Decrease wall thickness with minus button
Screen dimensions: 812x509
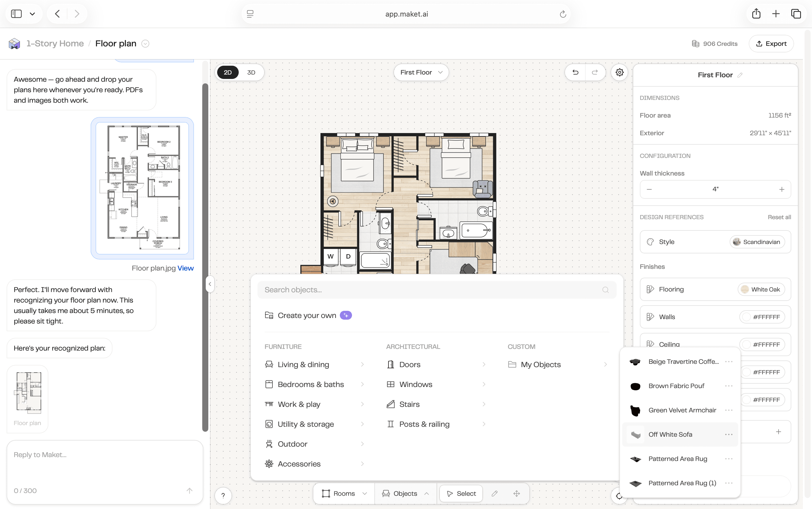click(649, 190)
